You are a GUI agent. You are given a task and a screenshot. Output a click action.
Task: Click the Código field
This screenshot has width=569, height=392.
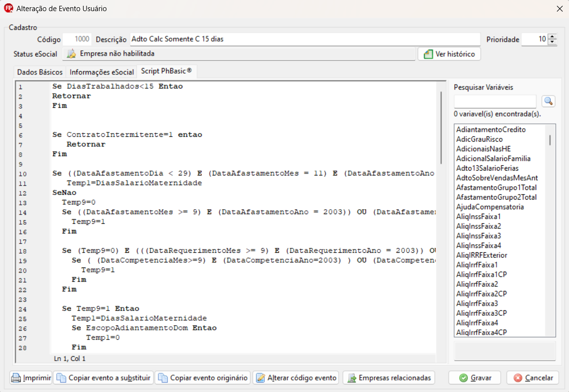[77, 39]
